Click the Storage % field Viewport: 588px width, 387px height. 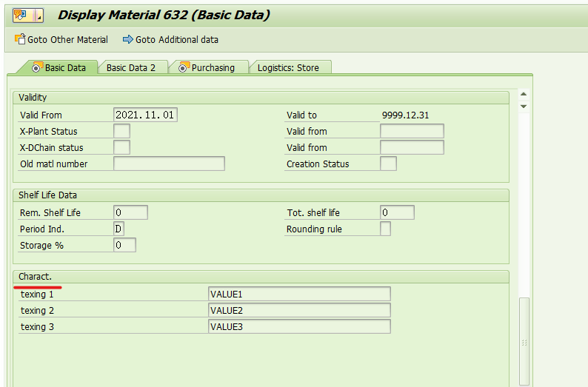(125, 245)
